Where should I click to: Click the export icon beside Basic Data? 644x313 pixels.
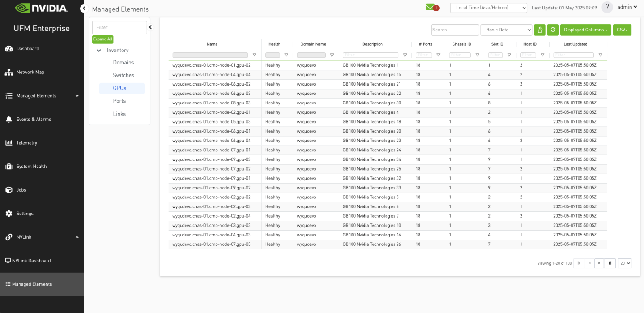pyautogui.click(x=540, y=30)
